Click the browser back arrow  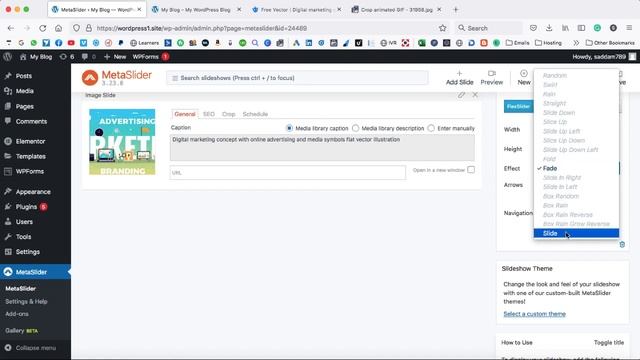[x=11, y=28]
